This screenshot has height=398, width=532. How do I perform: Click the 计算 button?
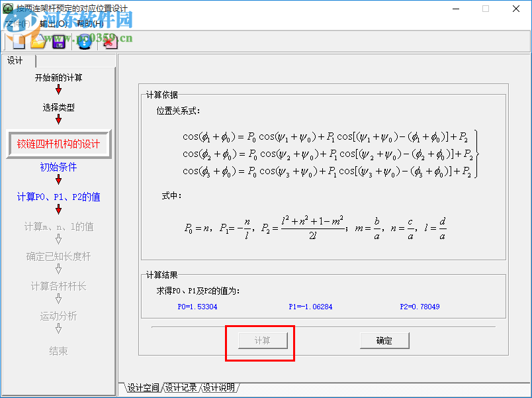263,340
